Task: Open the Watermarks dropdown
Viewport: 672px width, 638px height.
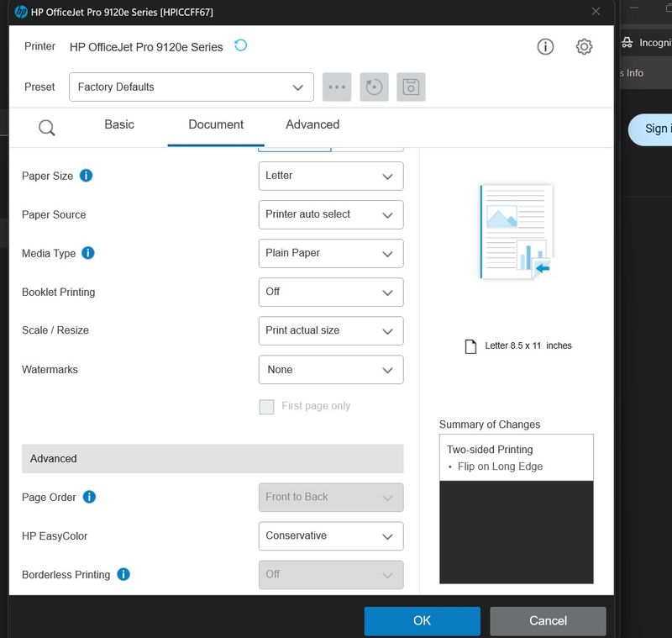Action: point(331,370)
